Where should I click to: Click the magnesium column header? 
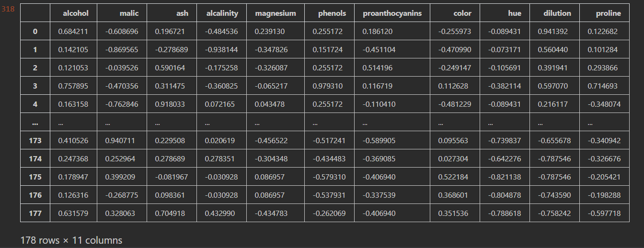coord(276,13)
